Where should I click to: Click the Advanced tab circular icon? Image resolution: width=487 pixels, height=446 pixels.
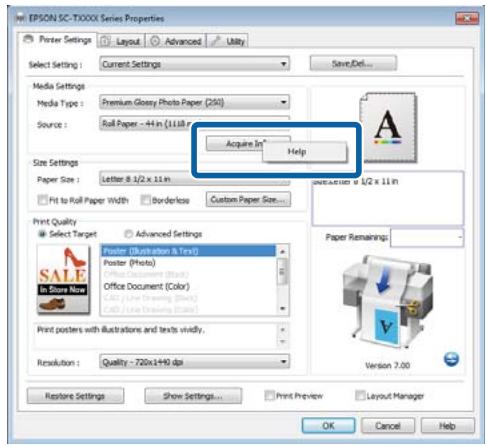(x=155, y=41)
